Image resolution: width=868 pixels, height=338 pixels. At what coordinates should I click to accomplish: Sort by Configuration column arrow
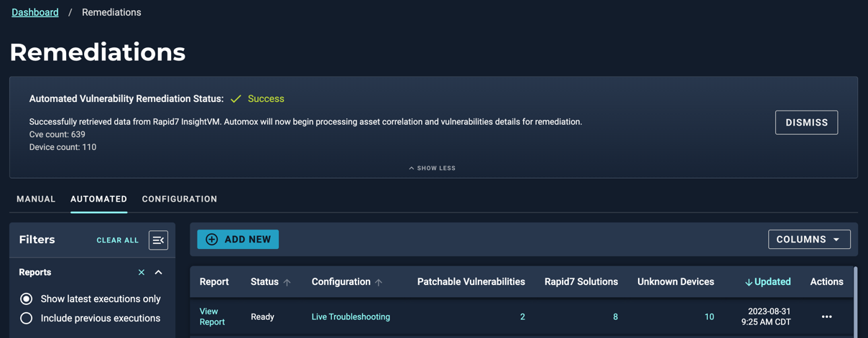[x=379, y=283]
